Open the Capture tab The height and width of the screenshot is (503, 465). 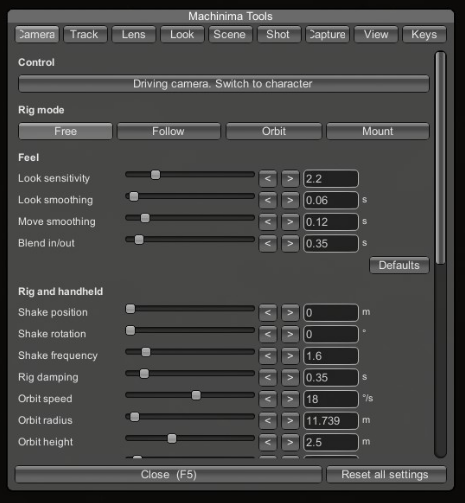pyautogui.click(x=327, y=34)
